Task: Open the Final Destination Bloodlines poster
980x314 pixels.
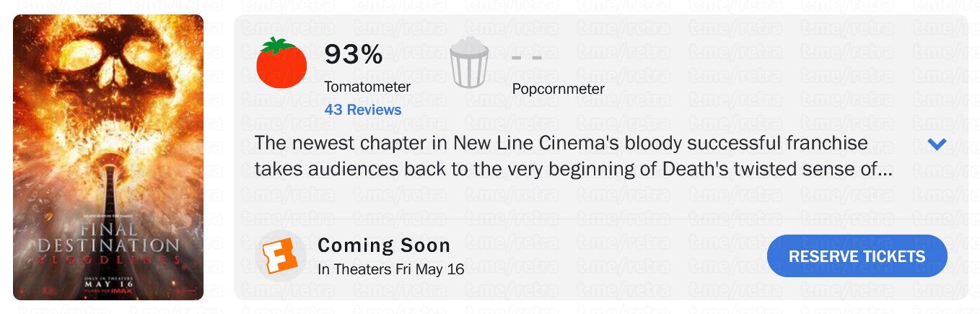Action: click(x=108, y=157)
